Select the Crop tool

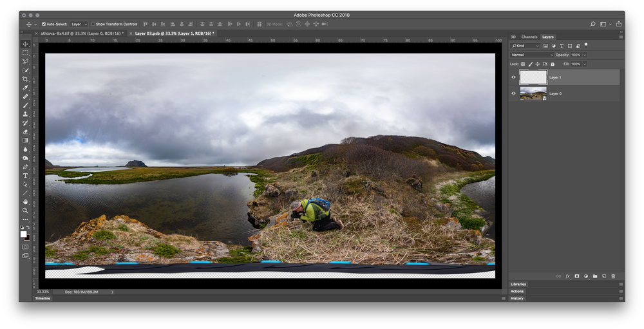26,79
